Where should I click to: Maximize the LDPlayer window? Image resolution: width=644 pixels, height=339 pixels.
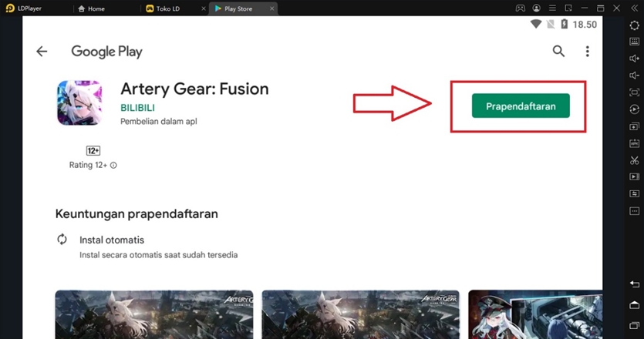[x=601, y=8]
